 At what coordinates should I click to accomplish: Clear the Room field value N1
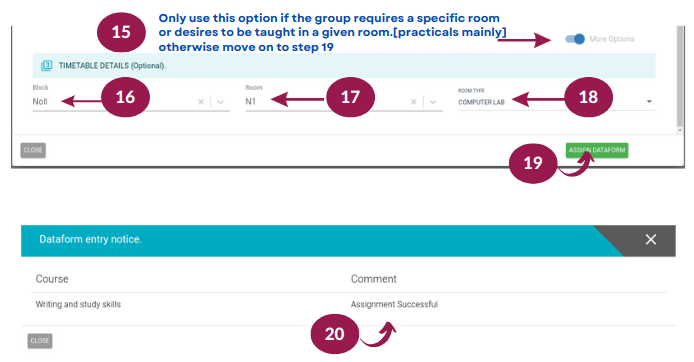pos(413,102)
